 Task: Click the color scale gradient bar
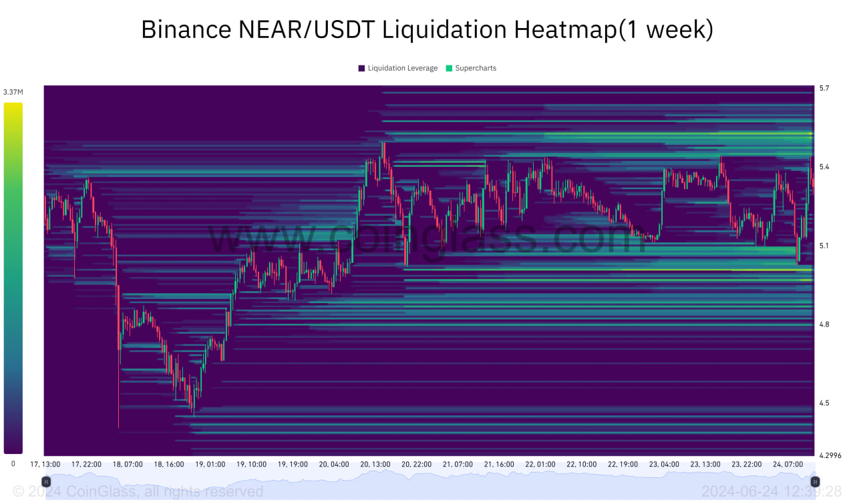13,278
